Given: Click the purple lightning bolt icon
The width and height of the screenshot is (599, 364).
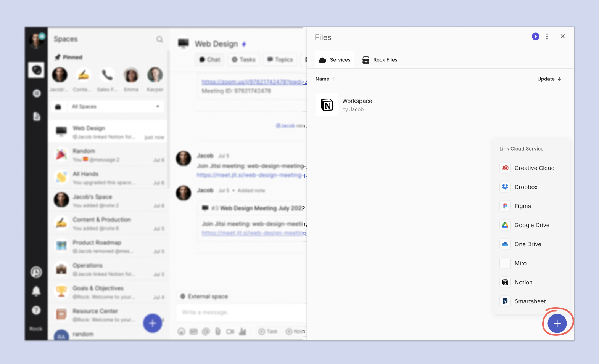Looking at the screenshot, I should tap(536, 37).
